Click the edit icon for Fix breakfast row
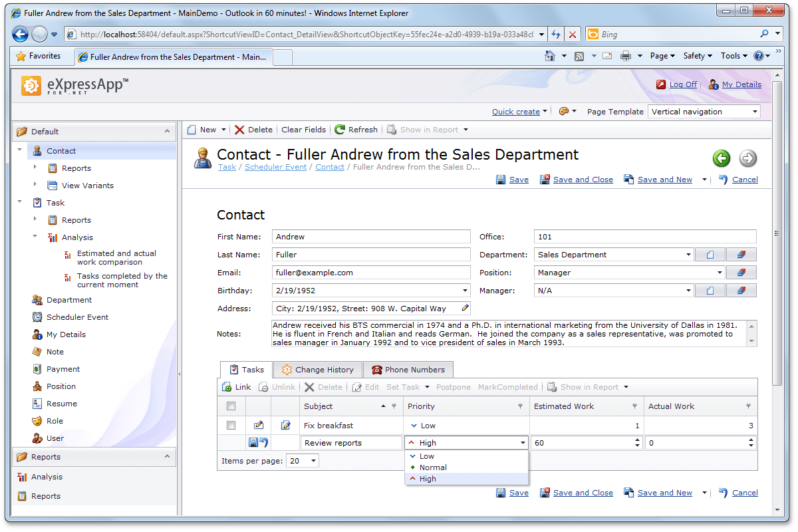The height and width of the screenshot is (532, 798). (259, 426)
